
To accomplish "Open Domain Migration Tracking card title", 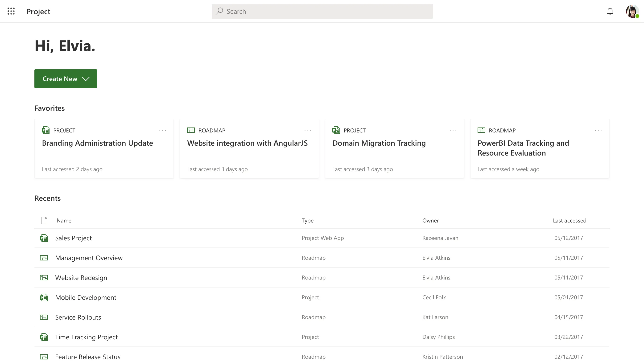I will tap(379, 143).
